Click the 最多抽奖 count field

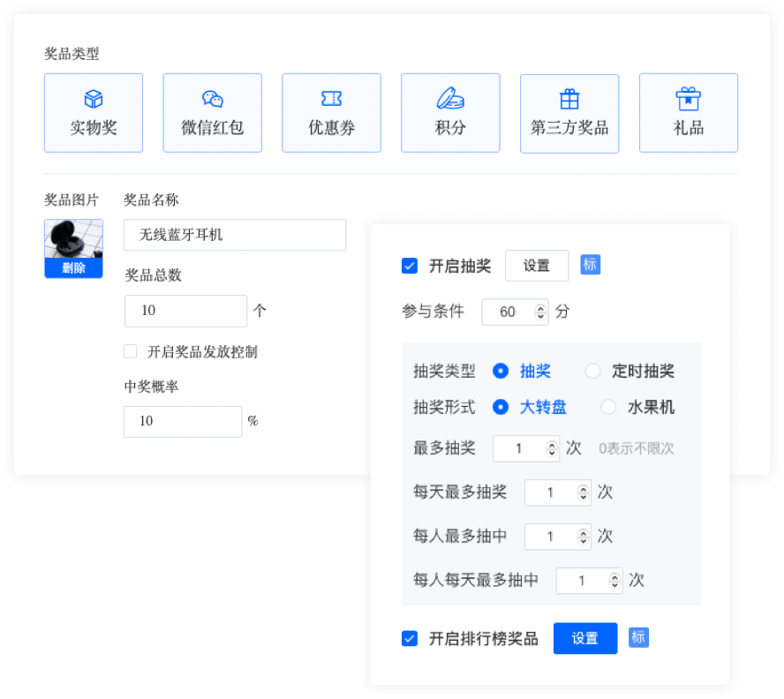coord(526,448)
